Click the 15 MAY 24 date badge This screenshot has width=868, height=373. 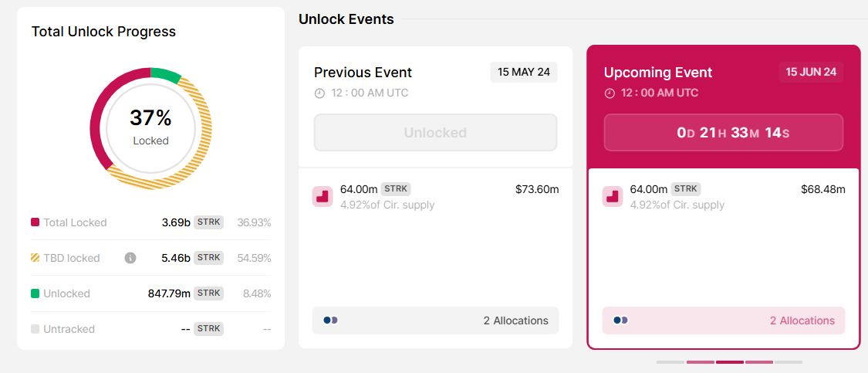click(524, 72)
